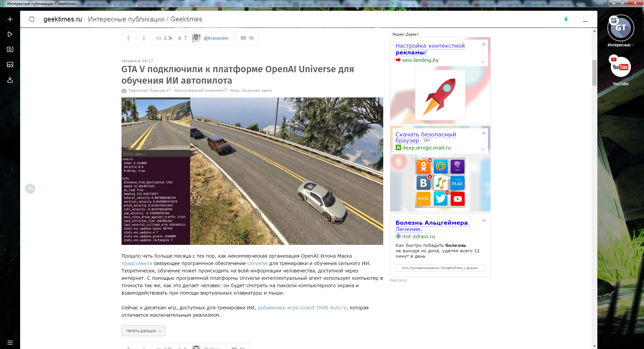Click the scroll-to-top arrow button

(30, 189)
